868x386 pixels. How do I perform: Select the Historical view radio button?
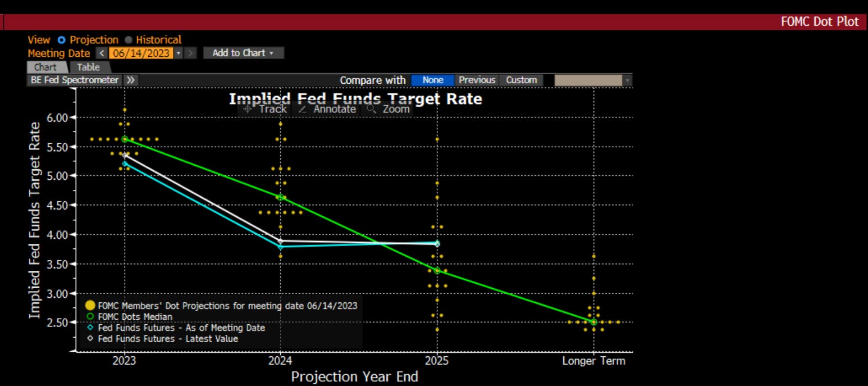(x=128, y=40)
